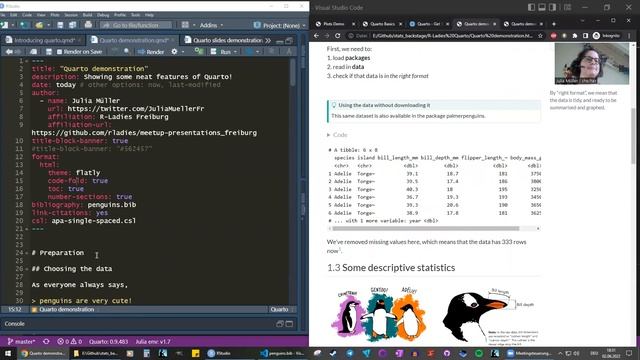640x360 pixels.
Task: Click the print icon in RStudio toolbar
Action: pyautogui.click(x=88, y=25)
